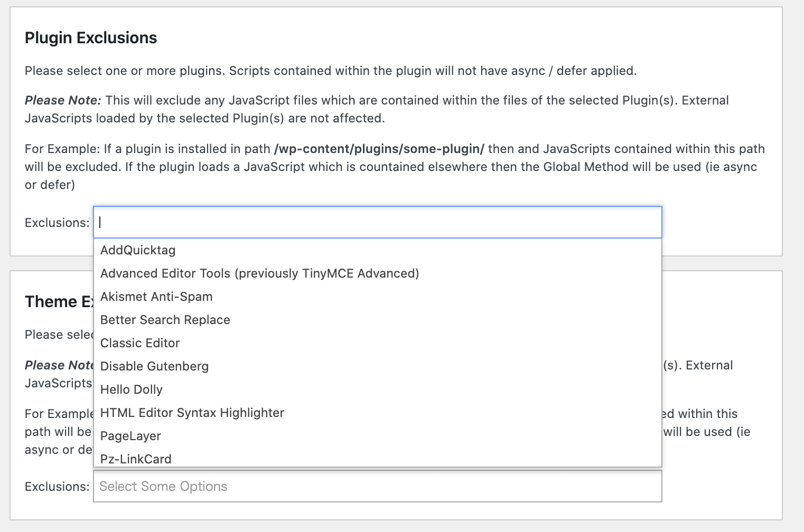804x532 pixels.
Task: Select Pz-LinkCard at list bottom
Action: coord(136,458)
